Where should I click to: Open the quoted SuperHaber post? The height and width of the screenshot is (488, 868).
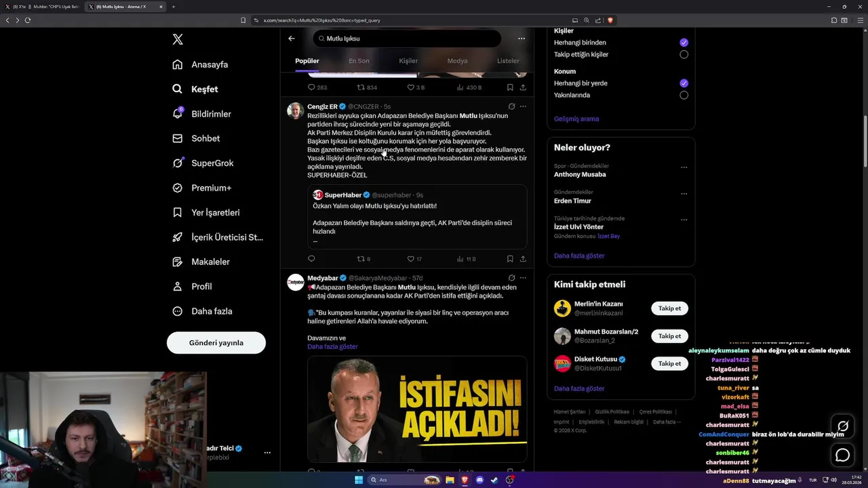click(x=417, y=217)
